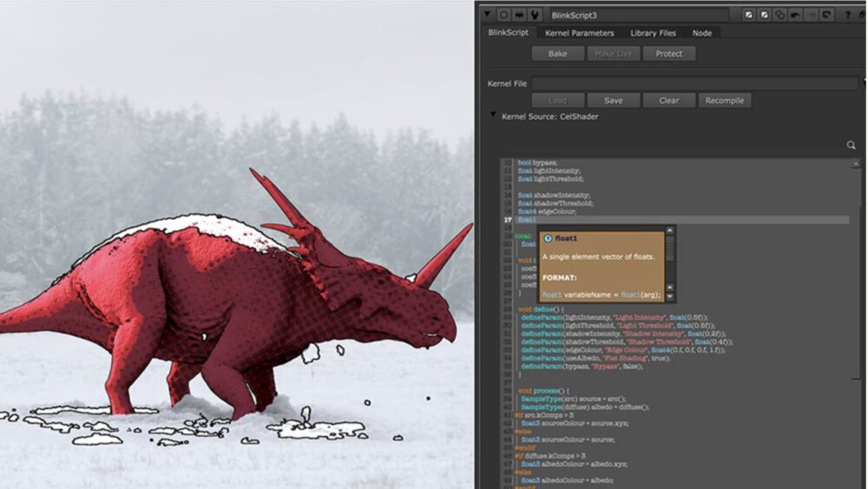Collapse the Kernel Source: CelShader section
Screen dimensions: 868x489
point(493,116)
